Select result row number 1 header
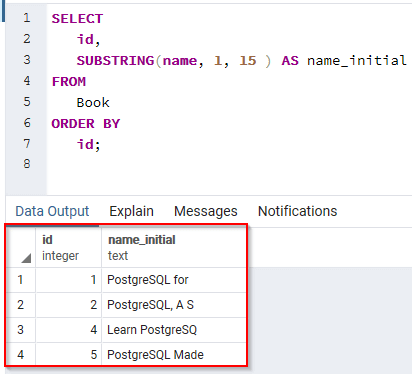Image resolution: width=412 pixels, height=374 pixels. click(21, 280)
